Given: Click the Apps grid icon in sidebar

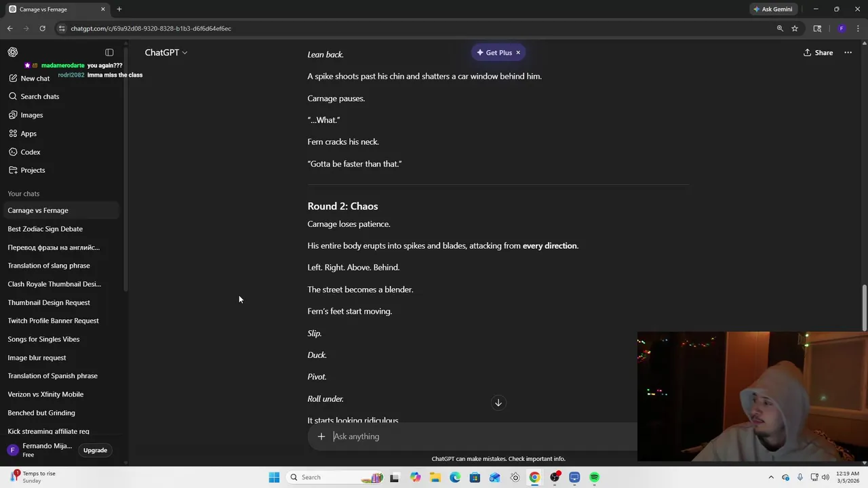Looking at the screenshot, I should [13, 134].
